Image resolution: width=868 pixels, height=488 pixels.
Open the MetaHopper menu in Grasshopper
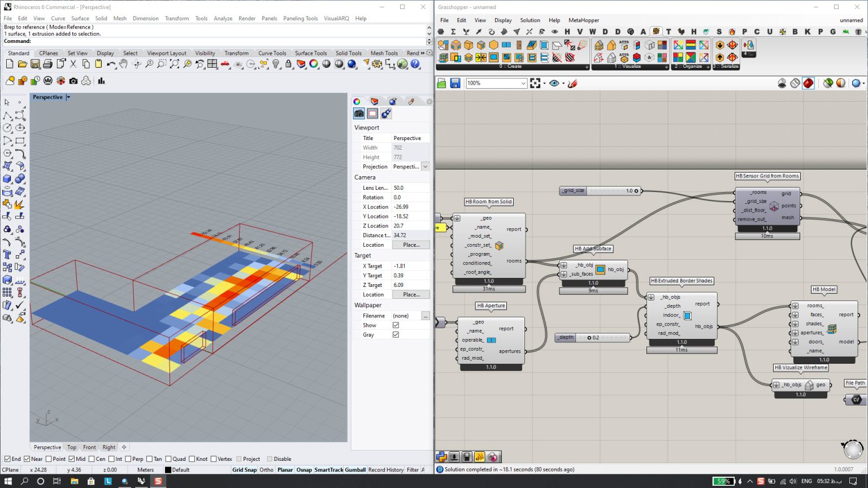[x=583, y=20]
